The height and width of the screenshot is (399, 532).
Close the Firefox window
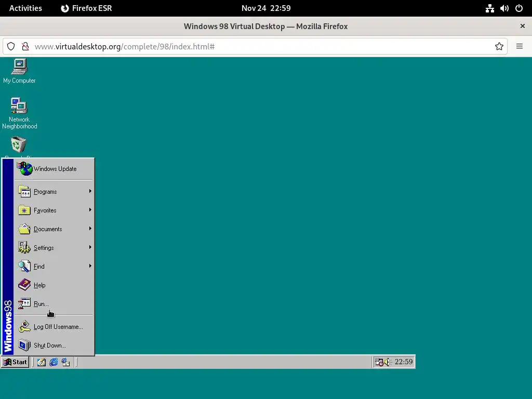[523, 26]
